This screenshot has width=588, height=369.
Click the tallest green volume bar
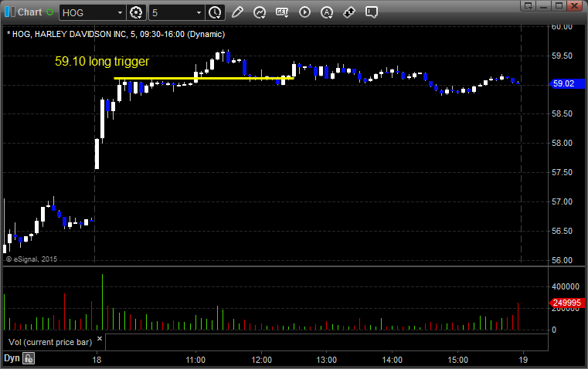pyautogui.click(x=102, y=302)
